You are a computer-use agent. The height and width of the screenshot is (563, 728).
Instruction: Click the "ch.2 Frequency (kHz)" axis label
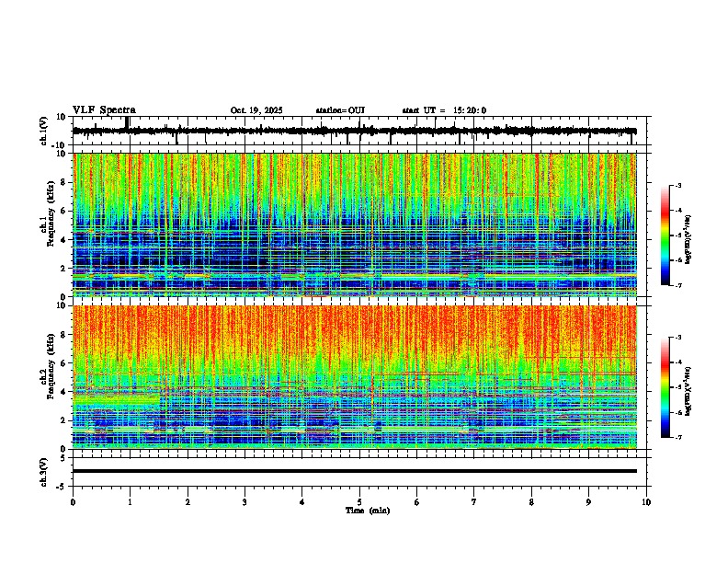(x=48, y=367)
